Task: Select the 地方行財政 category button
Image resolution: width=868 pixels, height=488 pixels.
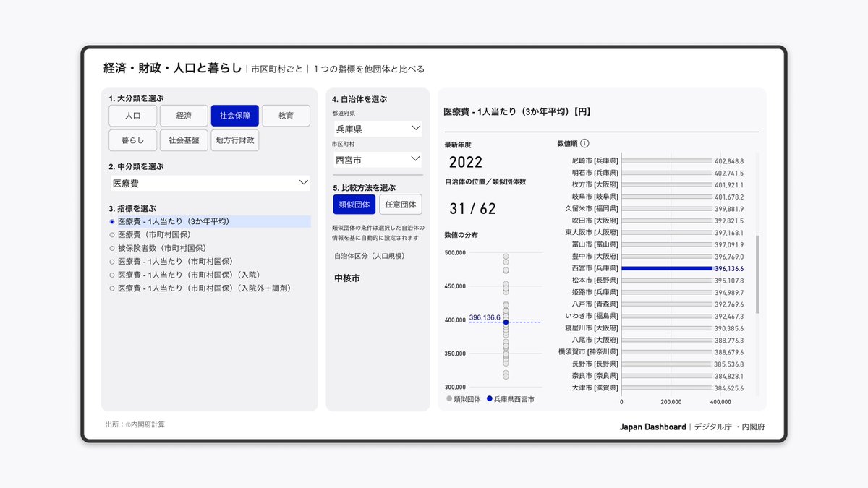Action: [x=235, y=140]
